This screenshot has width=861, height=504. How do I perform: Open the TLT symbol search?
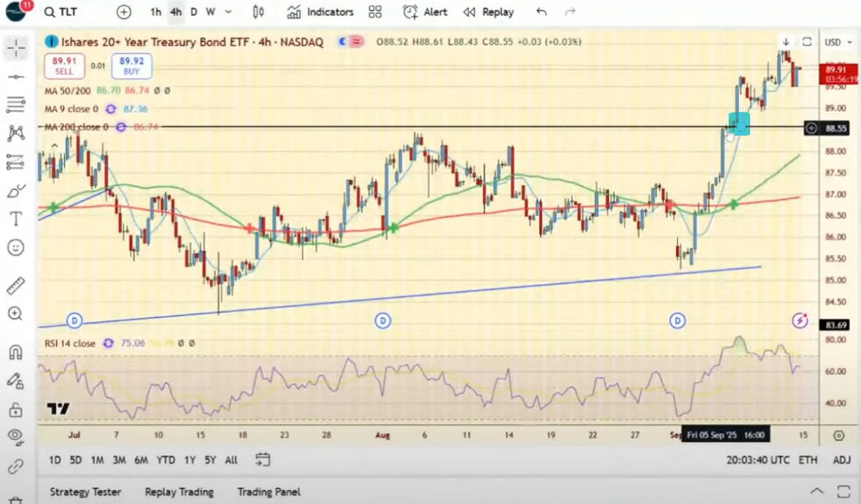click(x=61, y=12)
